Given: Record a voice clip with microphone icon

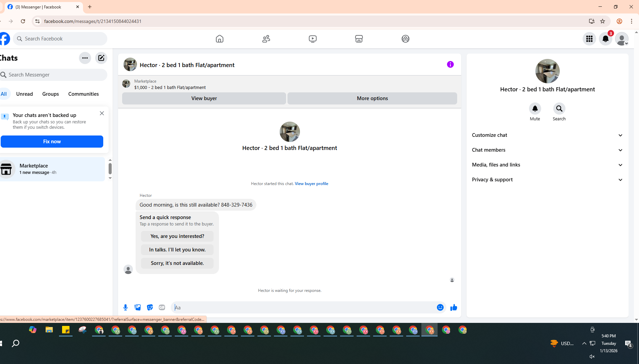Looking at the screenshot, I should click(126, 307).
